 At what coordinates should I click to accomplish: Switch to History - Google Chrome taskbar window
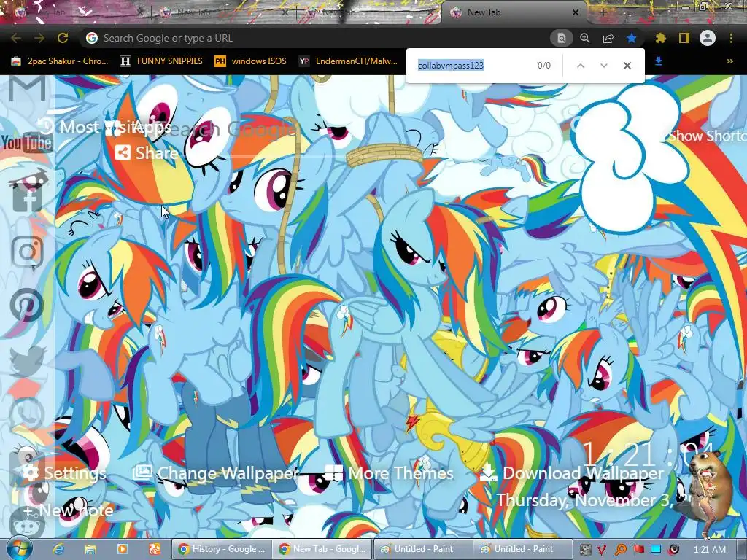click(x=222, y=549)
